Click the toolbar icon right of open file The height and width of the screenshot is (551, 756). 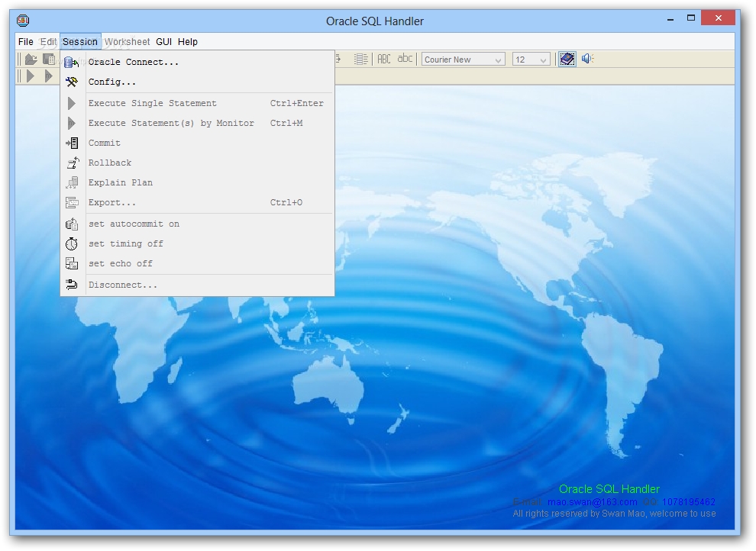(49, 60)
